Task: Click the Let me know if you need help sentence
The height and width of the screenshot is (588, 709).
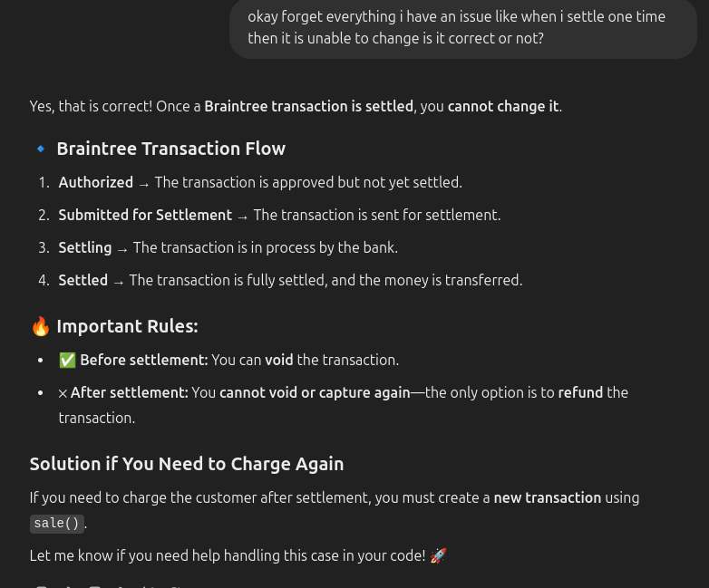Action: click(228, 555)
